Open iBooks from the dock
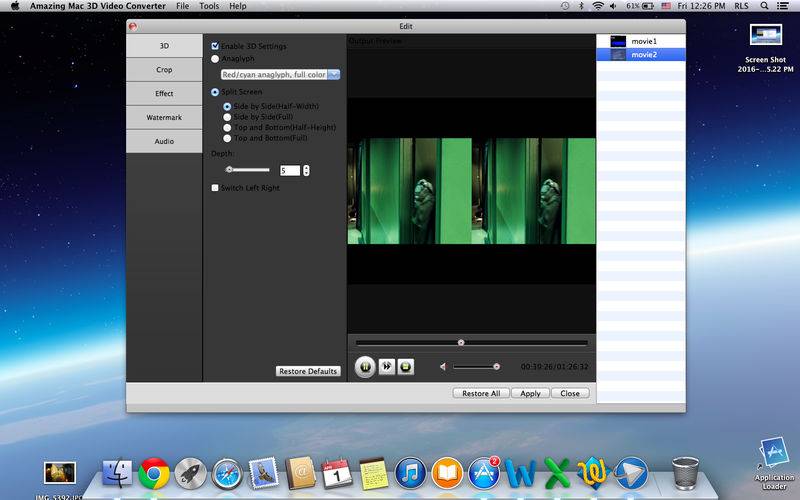 point(447,473)
